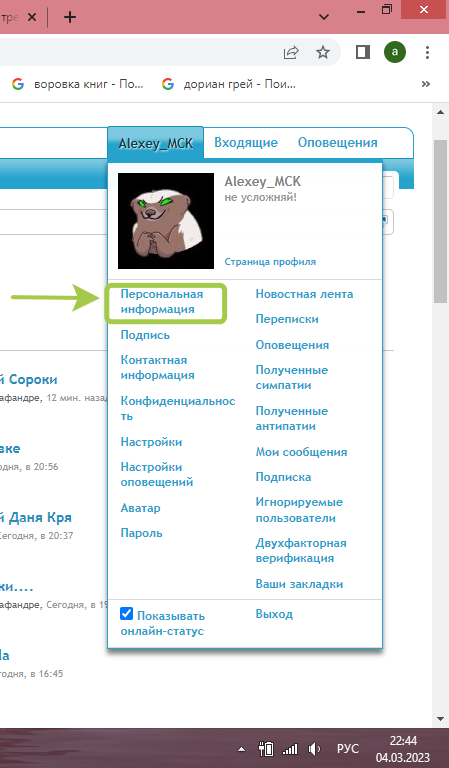Image resolution: width=449 pixels, height=768 pixels.
Task: Open the Chrome profile avatar
Action: (x=395, y=52)
